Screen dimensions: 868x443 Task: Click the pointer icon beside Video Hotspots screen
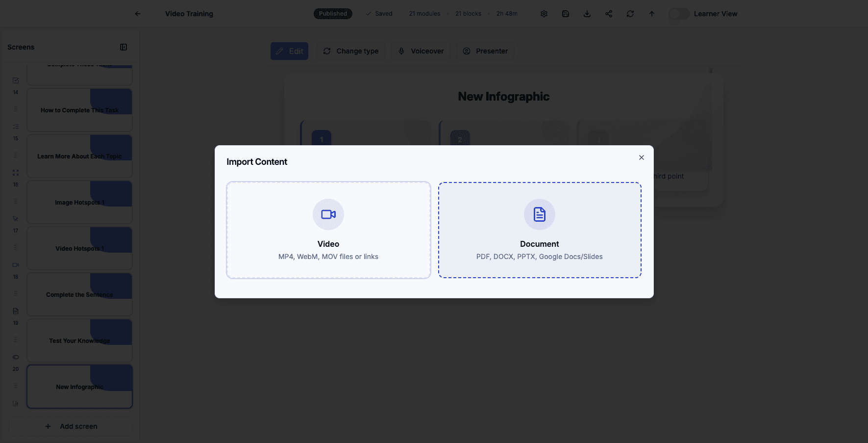(15, 218)
